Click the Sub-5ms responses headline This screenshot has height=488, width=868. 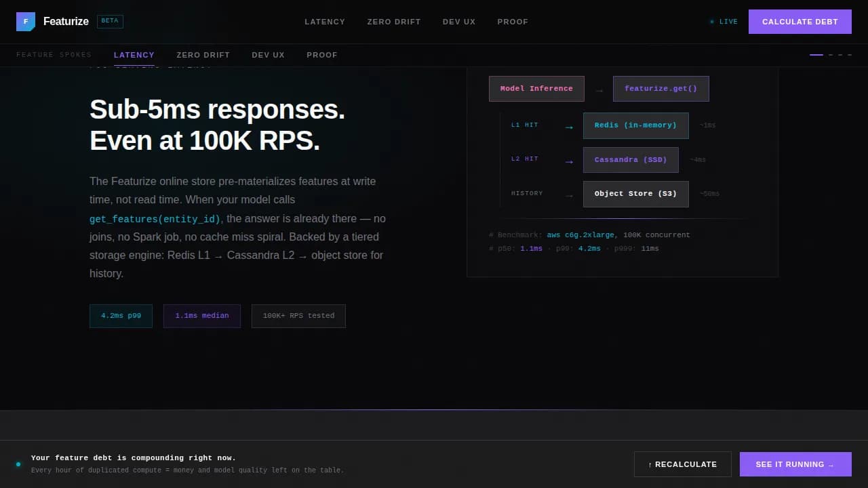217,125
